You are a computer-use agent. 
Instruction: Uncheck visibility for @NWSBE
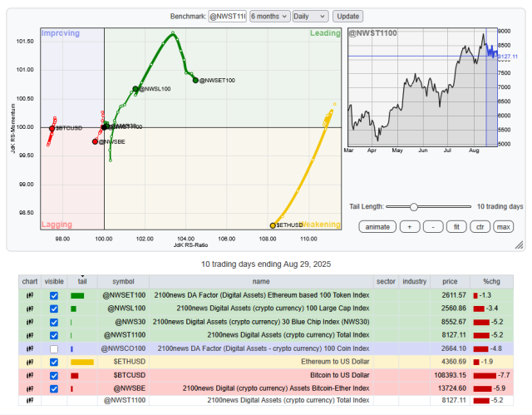(x=54, y=388)
